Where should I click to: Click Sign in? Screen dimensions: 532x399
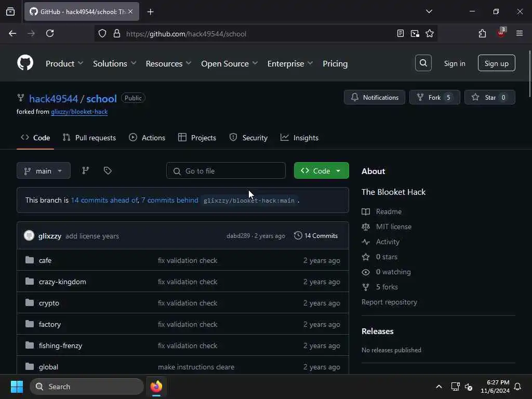click(454, 63)
